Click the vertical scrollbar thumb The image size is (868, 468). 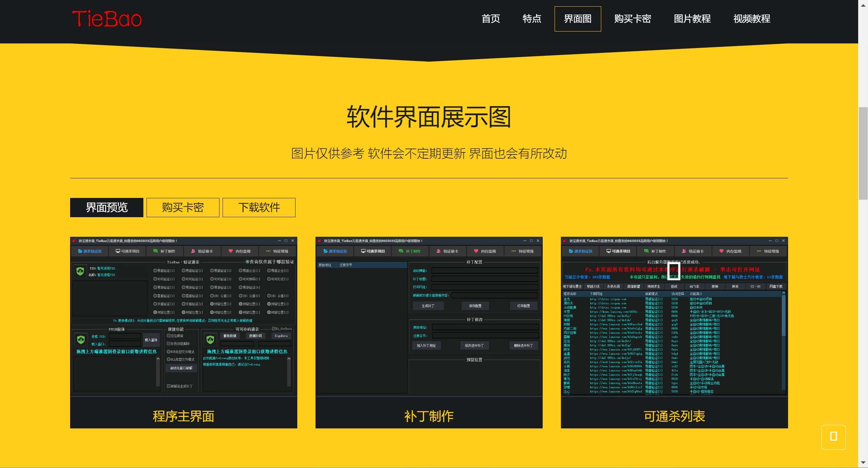pos(863,153)
